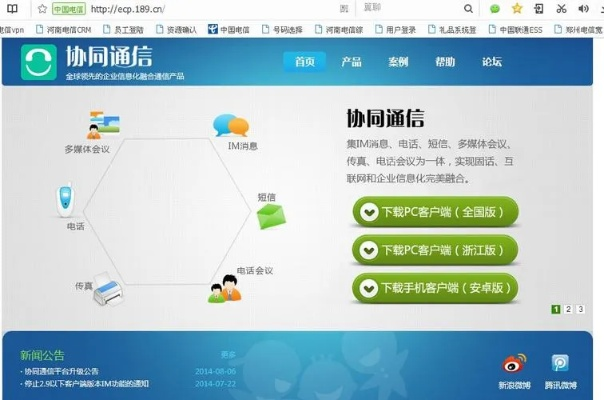Download the PC client 浙江版

pyautogui.click(x=435, y=250)
